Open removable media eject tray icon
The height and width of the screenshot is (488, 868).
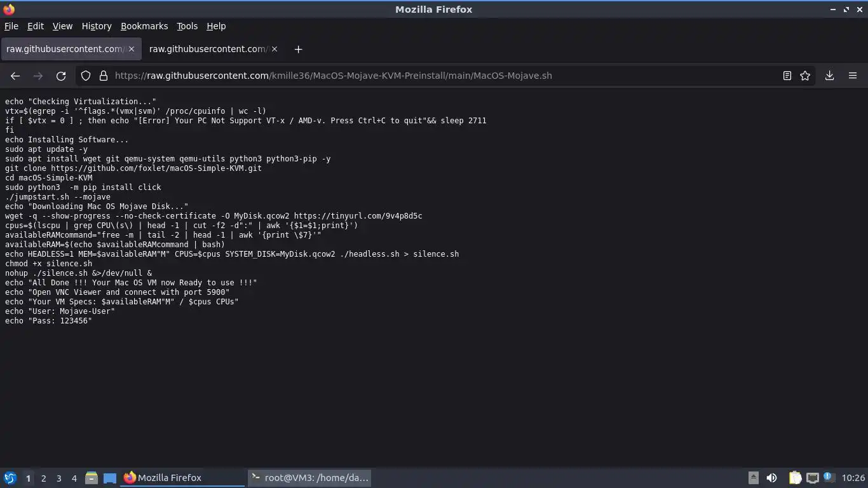click(x=754, y=478)
